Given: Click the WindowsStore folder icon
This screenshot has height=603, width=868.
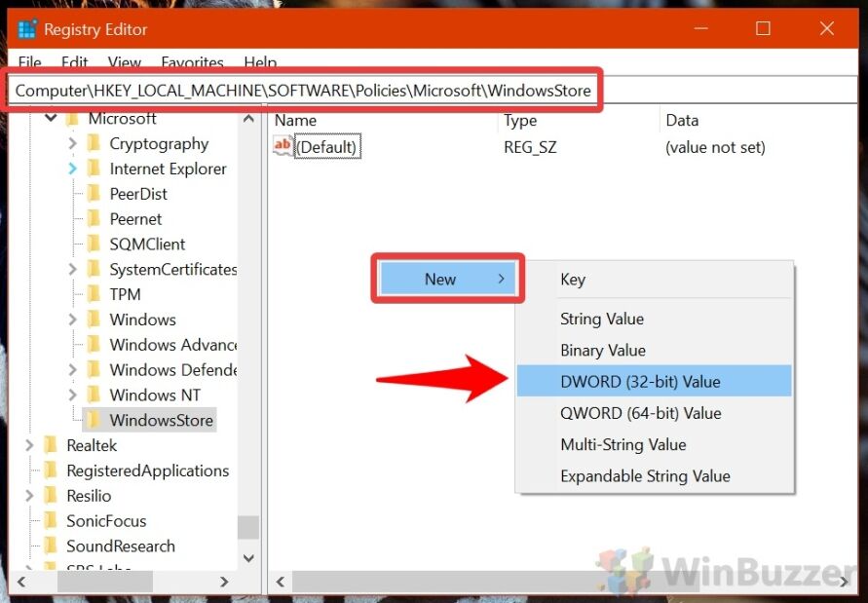Looking at the screenshot, I should click(x=94, y=420).
